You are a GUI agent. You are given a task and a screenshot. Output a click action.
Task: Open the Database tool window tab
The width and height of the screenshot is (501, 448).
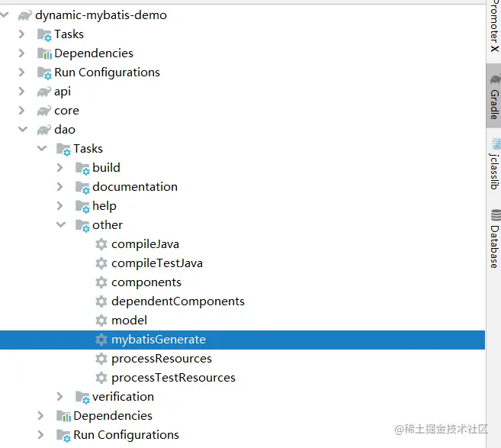495,239
